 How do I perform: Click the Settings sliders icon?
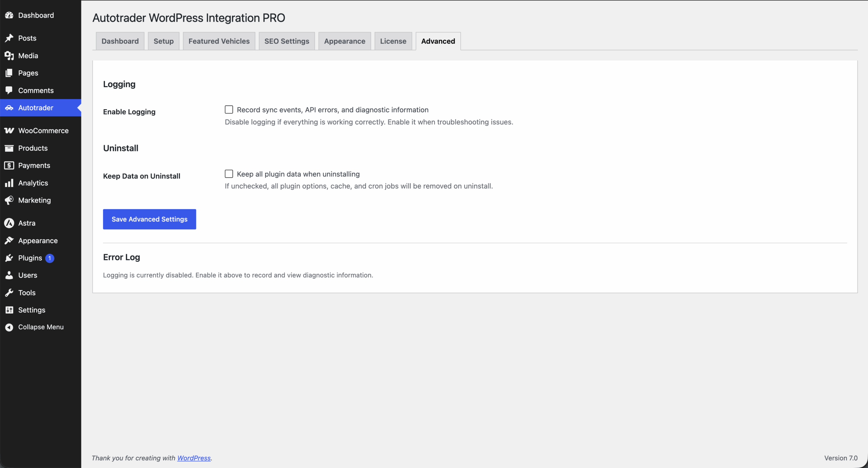point(9,310)
